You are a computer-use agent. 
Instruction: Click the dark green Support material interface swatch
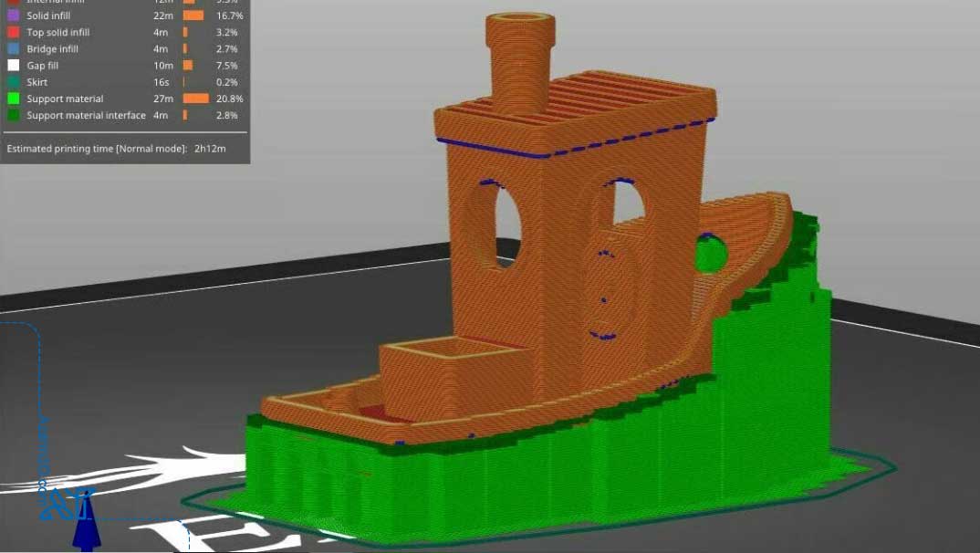(x=13, y=115)
